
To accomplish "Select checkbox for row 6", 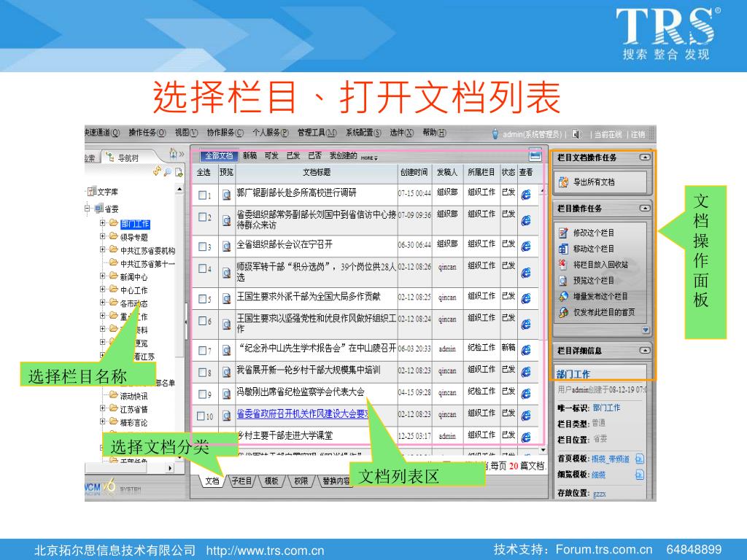I will click(x=203, y=321).
